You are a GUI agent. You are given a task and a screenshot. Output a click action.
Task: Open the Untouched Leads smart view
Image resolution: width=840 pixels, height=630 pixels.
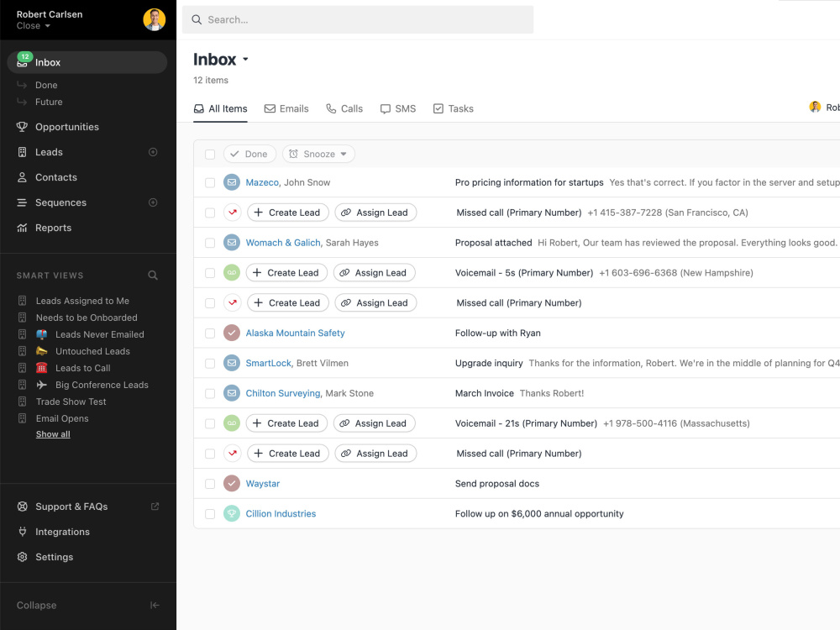pyautogui.click(x=92, y=351)
